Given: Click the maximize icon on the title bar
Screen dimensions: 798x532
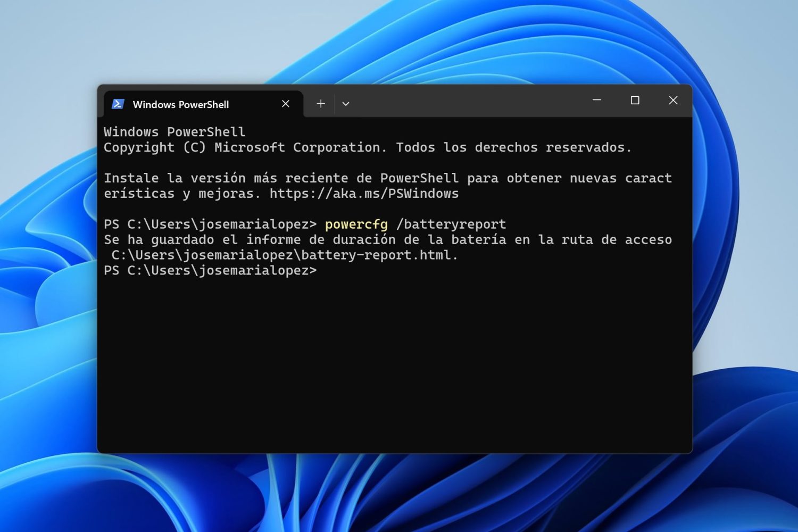Looking at the screenshot, I should point(635,101).
